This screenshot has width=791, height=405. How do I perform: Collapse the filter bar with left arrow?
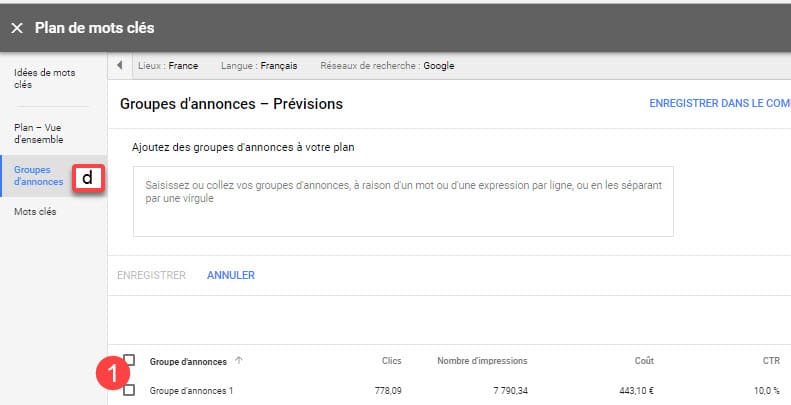pyautogui.click(x=120, y=65)
